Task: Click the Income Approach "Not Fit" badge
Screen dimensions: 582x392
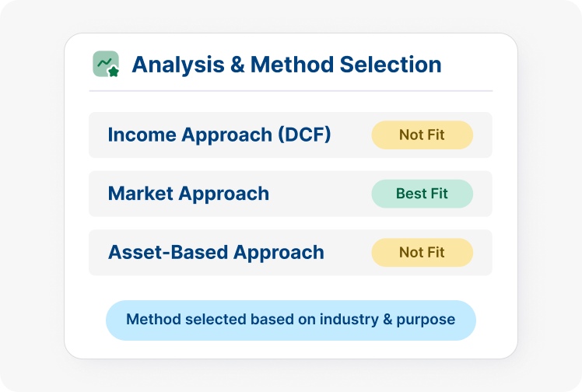Action: coord(422,135)
